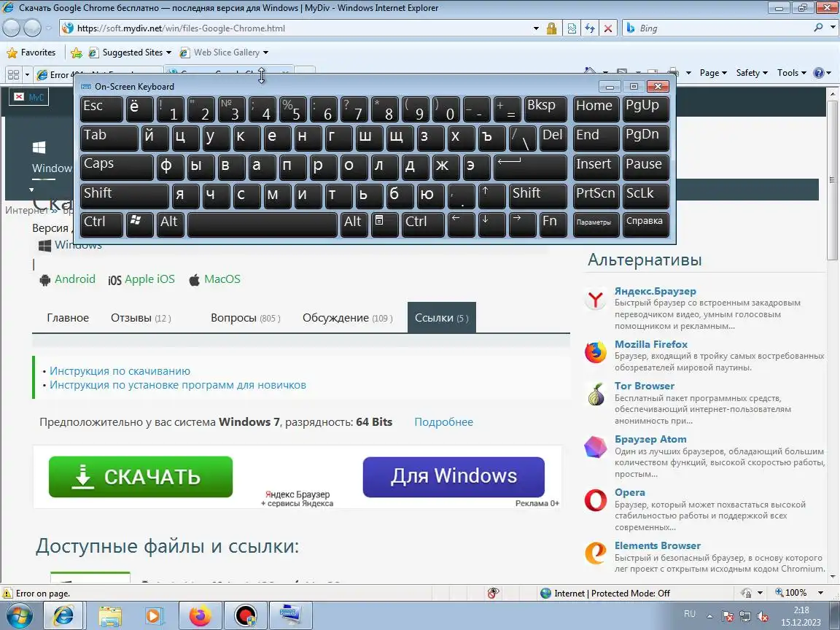Screen dimensions: 840x630
Task: Toggle left Ctrl key on keyboard
Action: click(101, 224)
